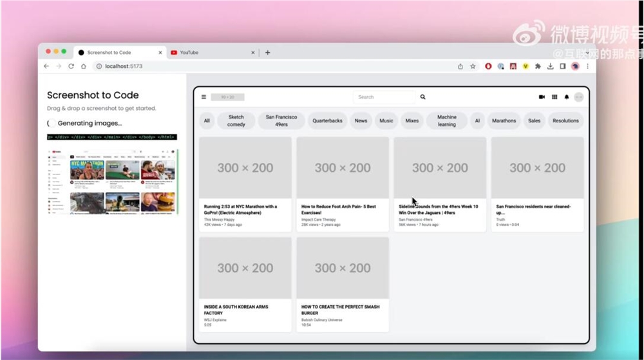The height and width of the screenshot is (360, 644).
Task: Toggle the browser side panel icon
Action: pos(563,66)
